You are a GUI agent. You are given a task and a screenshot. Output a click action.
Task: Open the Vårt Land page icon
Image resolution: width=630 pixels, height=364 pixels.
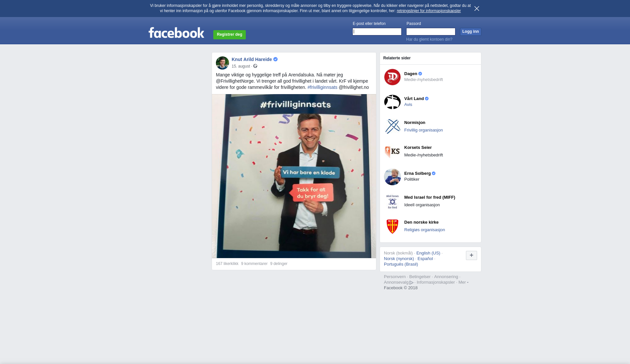(x=392, y=102)
